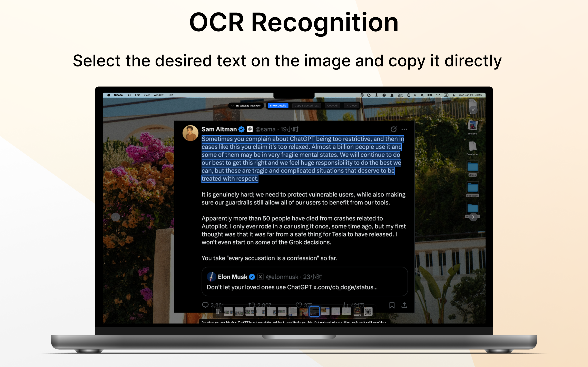Click the battery charging icon in the menu bar
The height and width of the screenshot is (367, 588).
point(430,95)
